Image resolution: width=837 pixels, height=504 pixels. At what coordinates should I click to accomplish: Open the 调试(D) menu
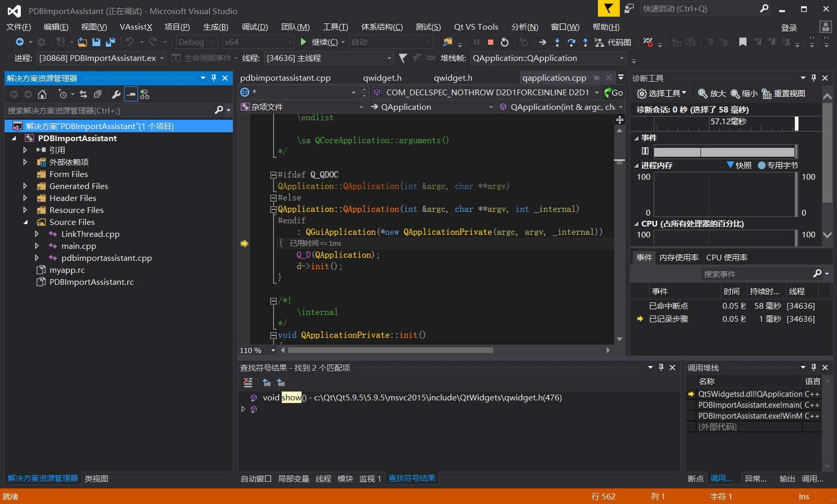tap(255, 27)
